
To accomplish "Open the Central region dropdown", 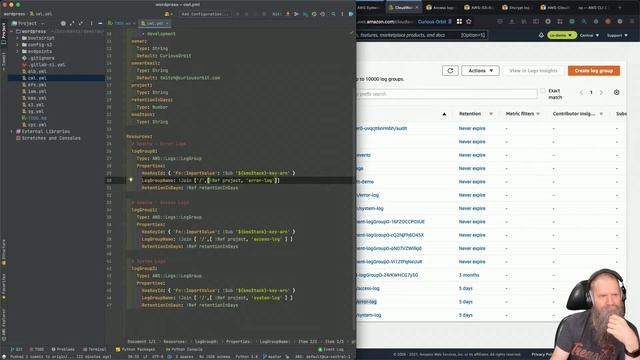I will point(589,36).
